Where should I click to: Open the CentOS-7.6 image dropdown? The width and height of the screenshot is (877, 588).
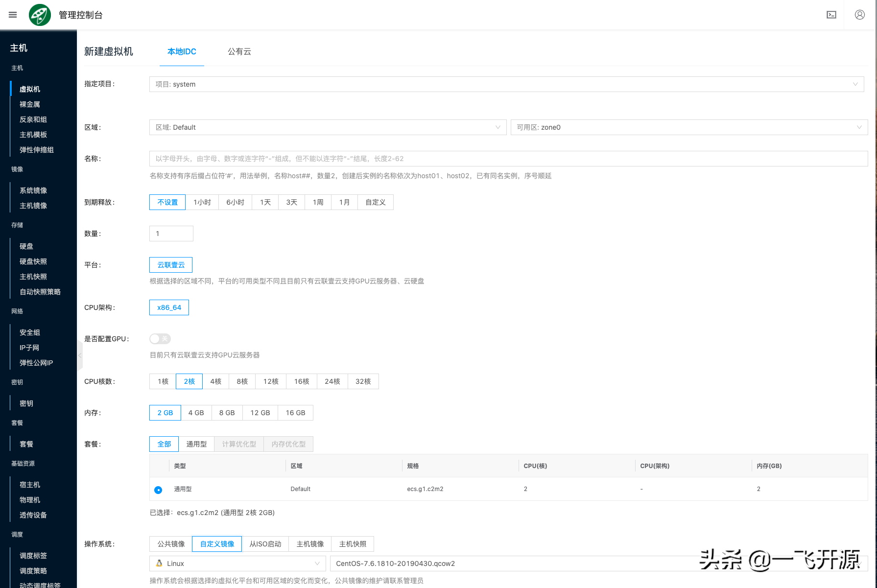pyautogui.click(x=599, y=564)
